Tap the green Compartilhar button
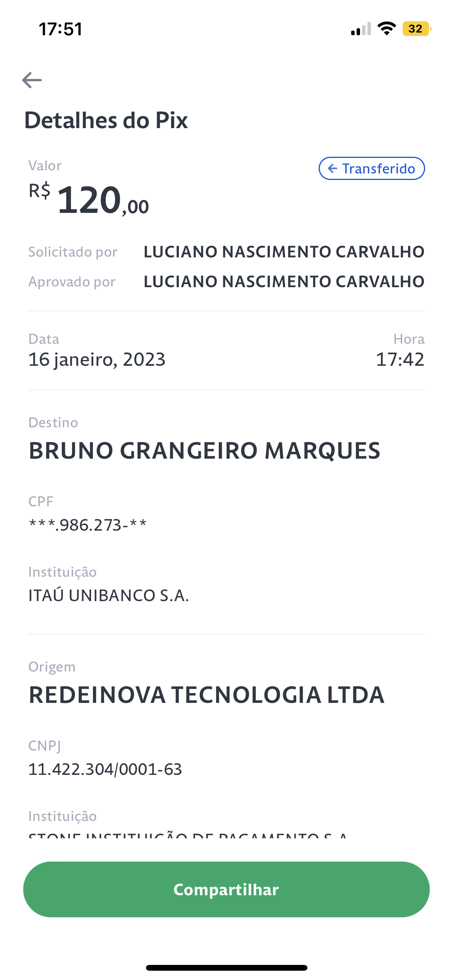This screenshot has height=980, width=453. (x=226, y=889)
